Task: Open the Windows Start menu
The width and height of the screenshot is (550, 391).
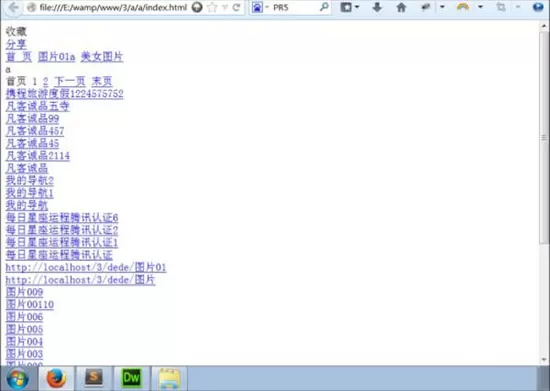Action: tap(17, 379)
